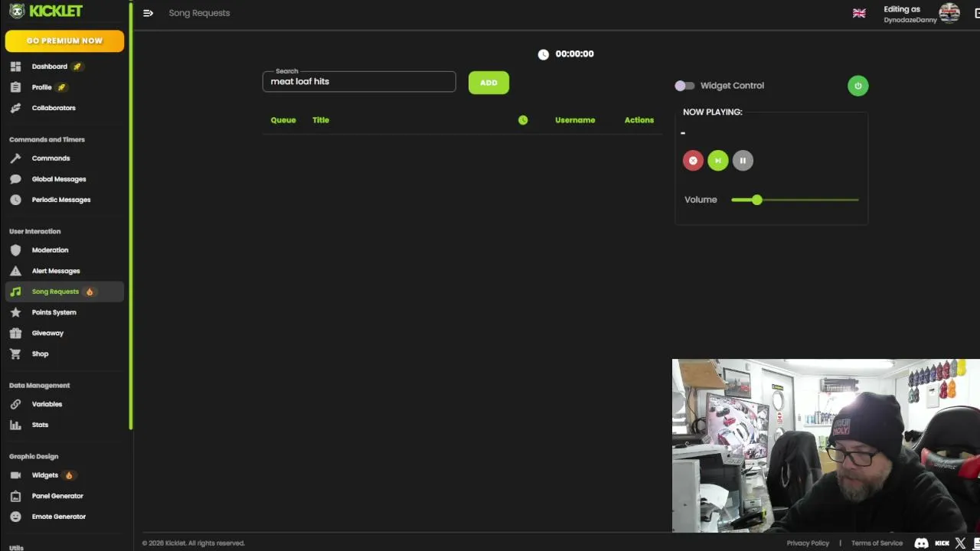The width and height of the screenshot is (980, 551).
Task: Open Emote Generator
Action: 58,517
